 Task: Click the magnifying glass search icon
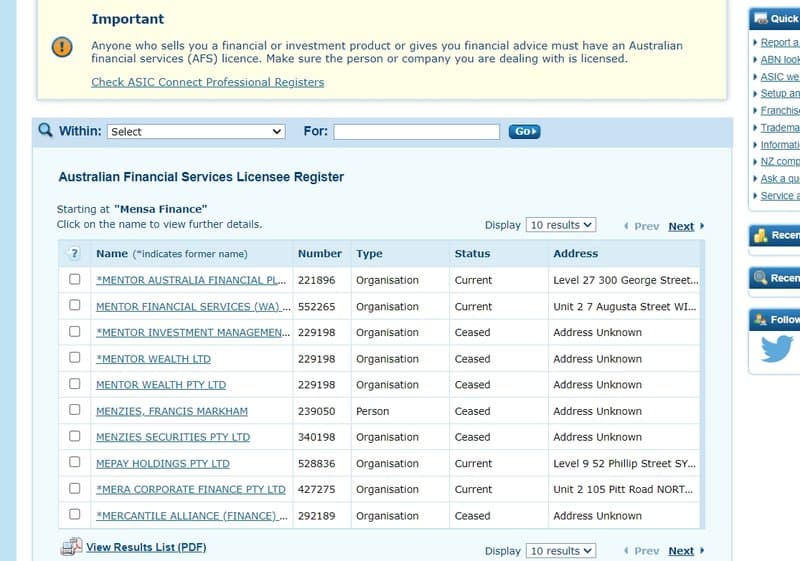tap(45, 130)
